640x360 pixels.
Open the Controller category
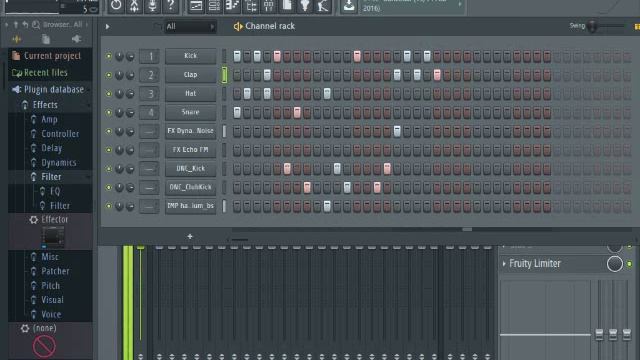[x=60, y=134]
